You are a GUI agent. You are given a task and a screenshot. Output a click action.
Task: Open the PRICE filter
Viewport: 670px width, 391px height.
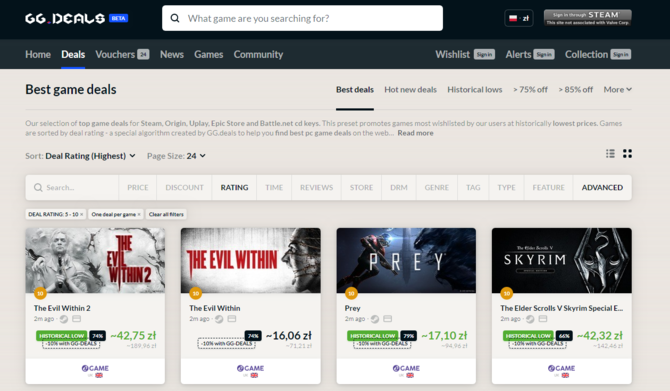138,188
